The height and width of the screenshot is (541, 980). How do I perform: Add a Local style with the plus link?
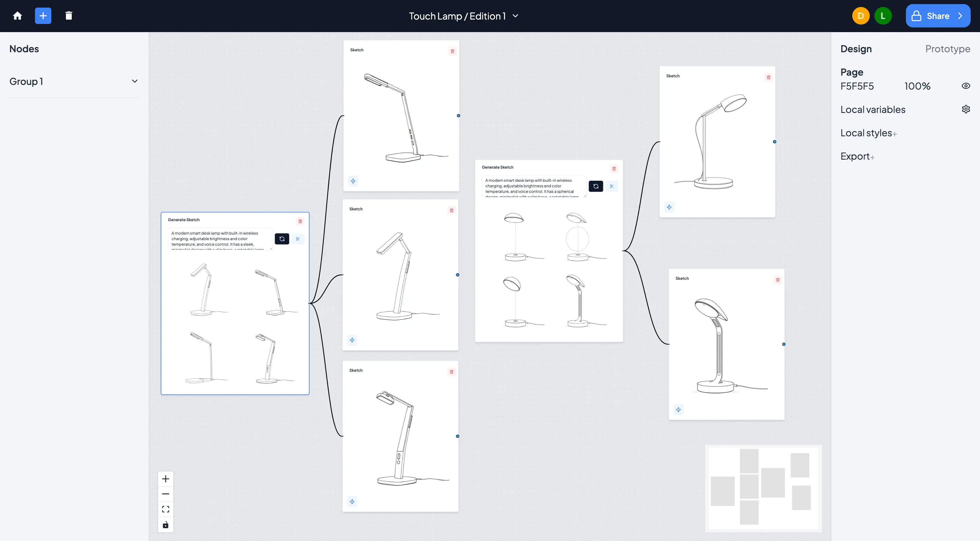(895, 133)
